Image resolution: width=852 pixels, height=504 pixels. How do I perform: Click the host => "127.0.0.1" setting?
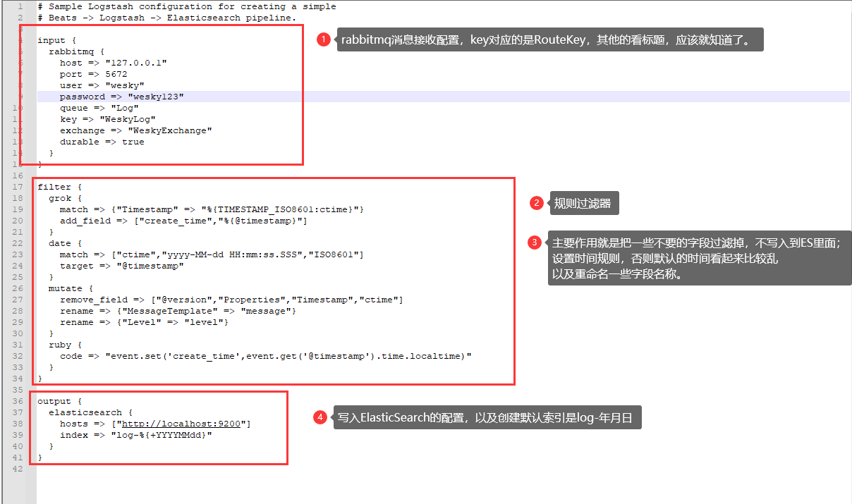pyautogui.click(x=113, y=63)
